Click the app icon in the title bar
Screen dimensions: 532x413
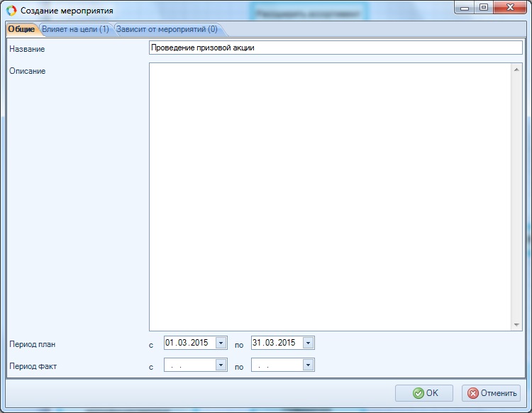(x=11, y=11)
